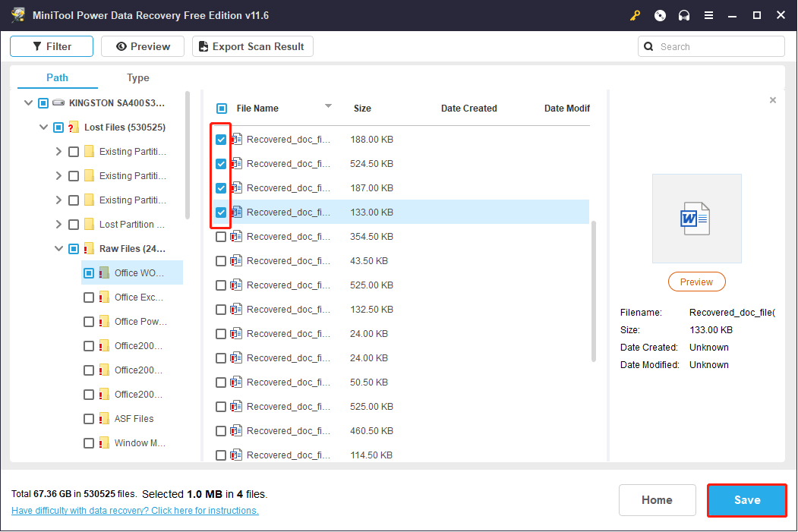The height and width of the screenshot is (532, 798).
Task: Uncheck the 188.00 KB recovered doc file
Action: point(221,140)
